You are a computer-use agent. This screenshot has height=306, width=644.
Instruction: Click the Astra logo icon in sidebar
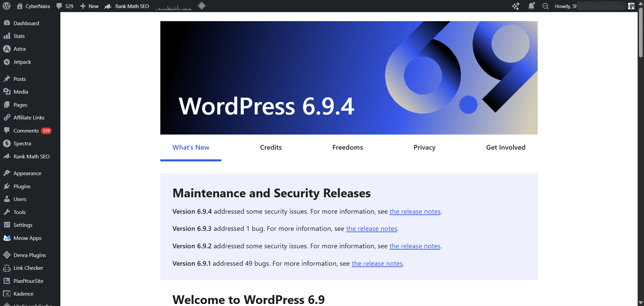[x=7, y=49]
